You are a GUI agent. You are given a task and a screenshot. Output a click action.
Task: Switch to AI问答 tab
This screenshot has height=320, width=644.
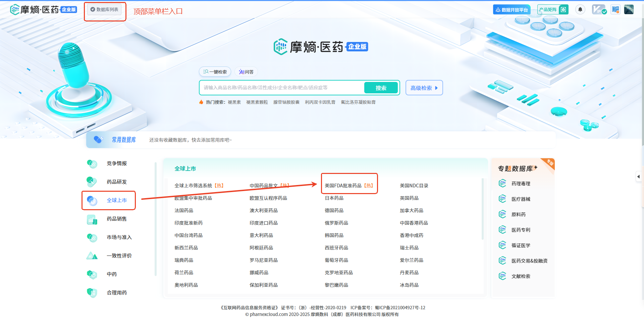[246, 72]
